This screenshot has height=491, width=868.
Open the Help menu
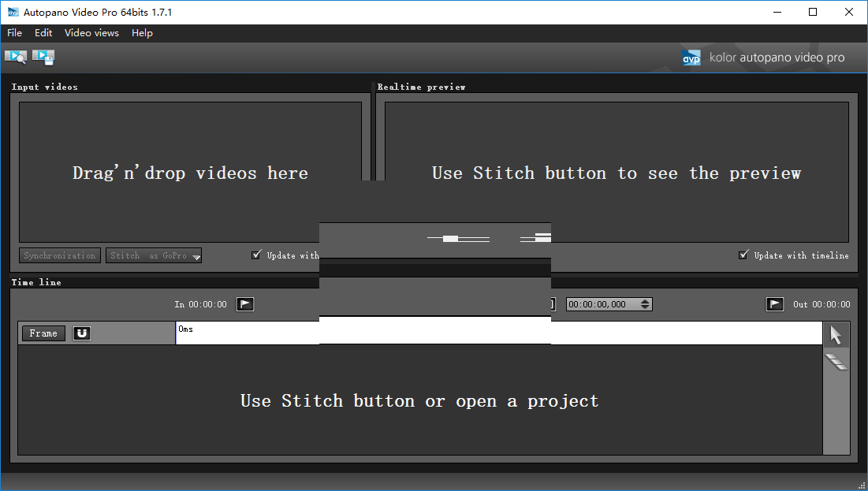pos(142,33)
